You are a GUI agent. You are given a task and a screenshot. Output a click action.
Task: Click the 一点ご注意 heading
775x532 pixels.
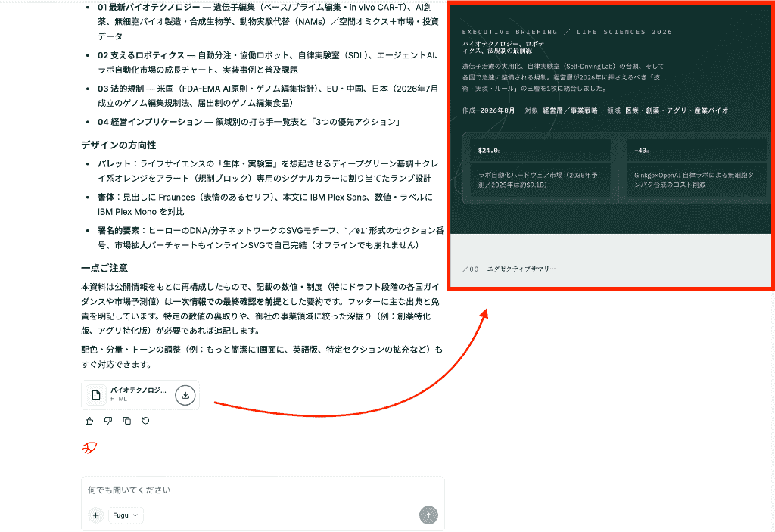pos(104,268)
